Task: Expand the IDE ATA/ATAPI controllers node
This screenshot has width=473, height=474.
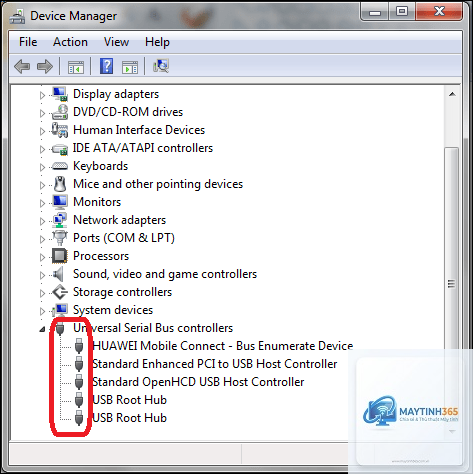Action: pyautogui.click(x=42, y=149)
